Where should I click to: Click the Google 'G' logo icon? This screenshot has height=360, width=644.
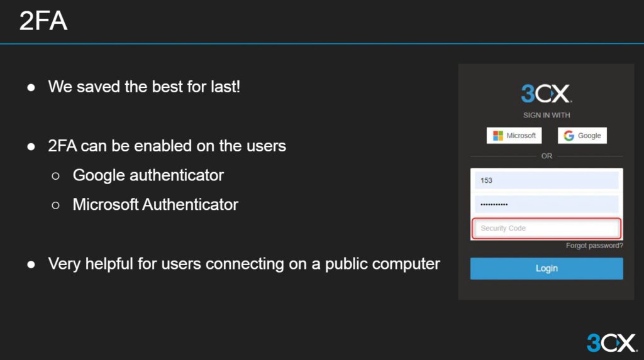[x=569, y=136]
